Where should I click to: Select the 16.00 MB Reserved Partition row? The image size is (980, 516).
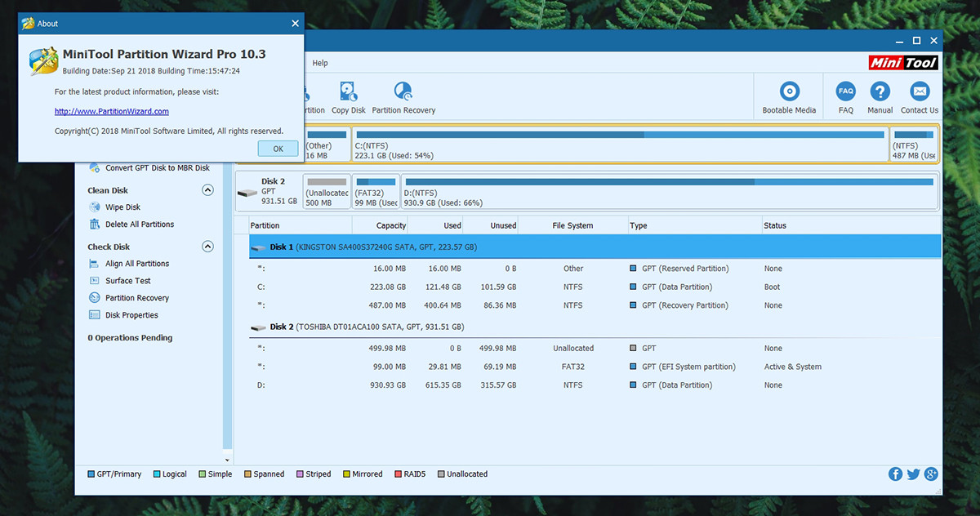595,269
